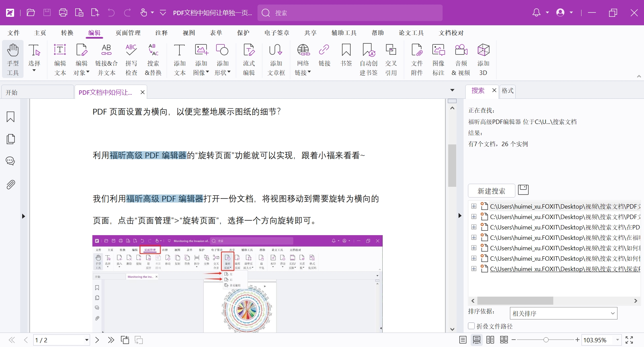Image resolution: width=644 pixels, height=347 pixels.
Task: Select the Link (链接) tool
Action: point(325,55)
